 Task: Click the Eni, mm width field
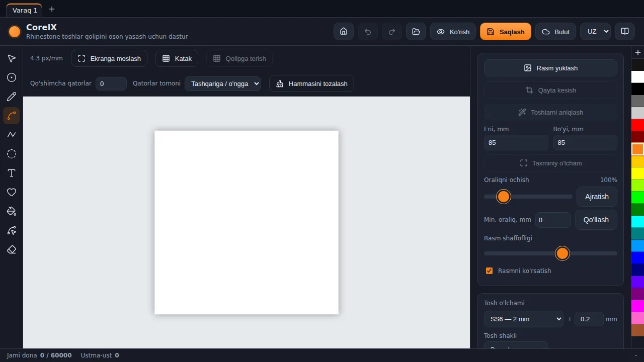coord(516,142)
